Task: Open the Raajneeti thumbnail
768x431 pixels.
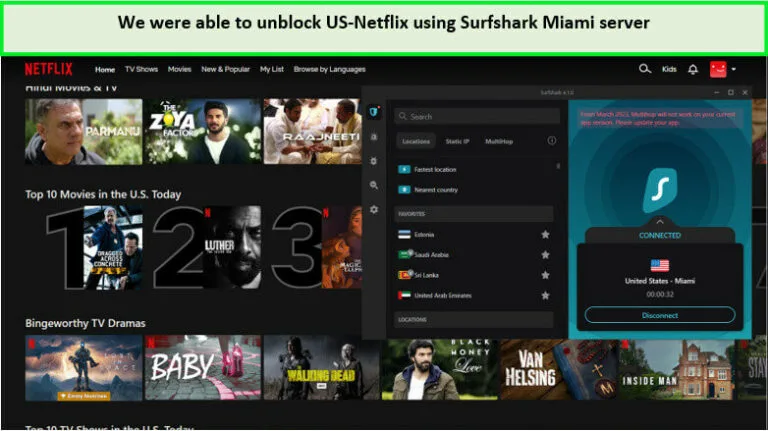Action: (312, 131)
